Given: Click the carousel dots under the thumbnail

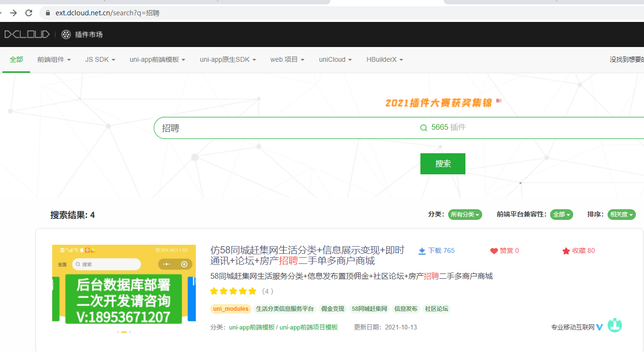Looking at the screenshot, I should (124, 332).
